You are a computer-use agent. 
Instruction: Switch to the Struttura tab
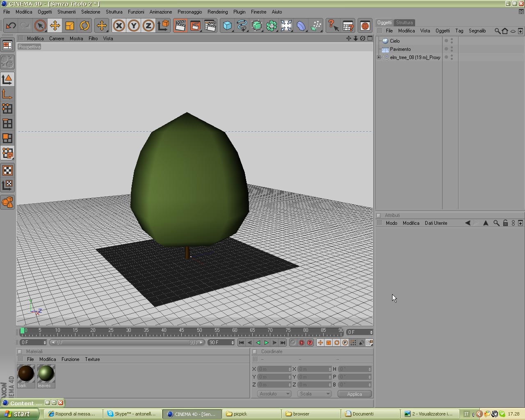404,23
